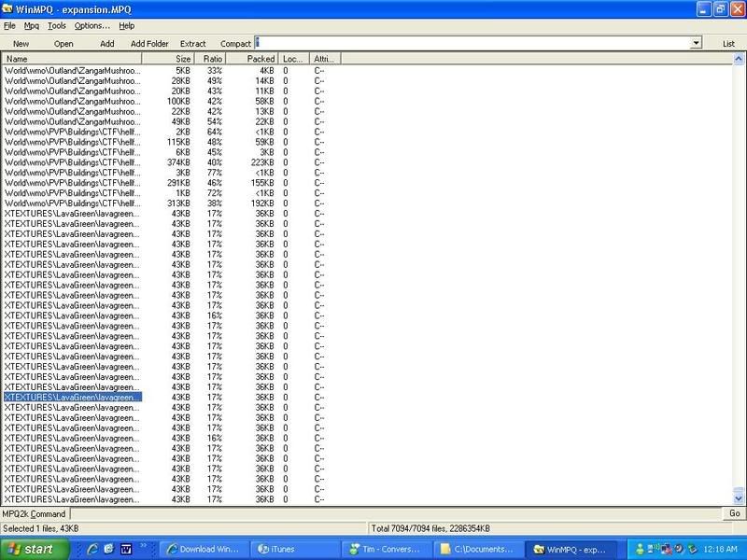Select the CTF\hellf row sized 115KB
Screen dimensions: 747x560
73,142
